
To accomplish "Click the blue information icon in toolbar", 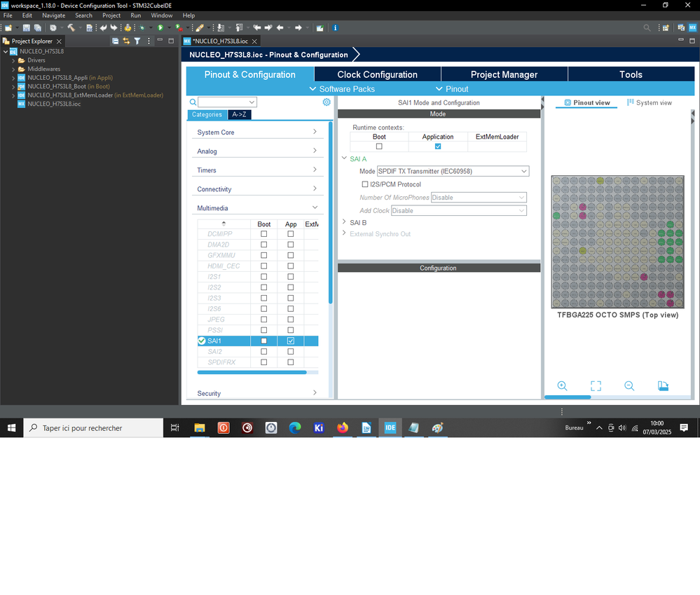I will click(x=335, y=27).
